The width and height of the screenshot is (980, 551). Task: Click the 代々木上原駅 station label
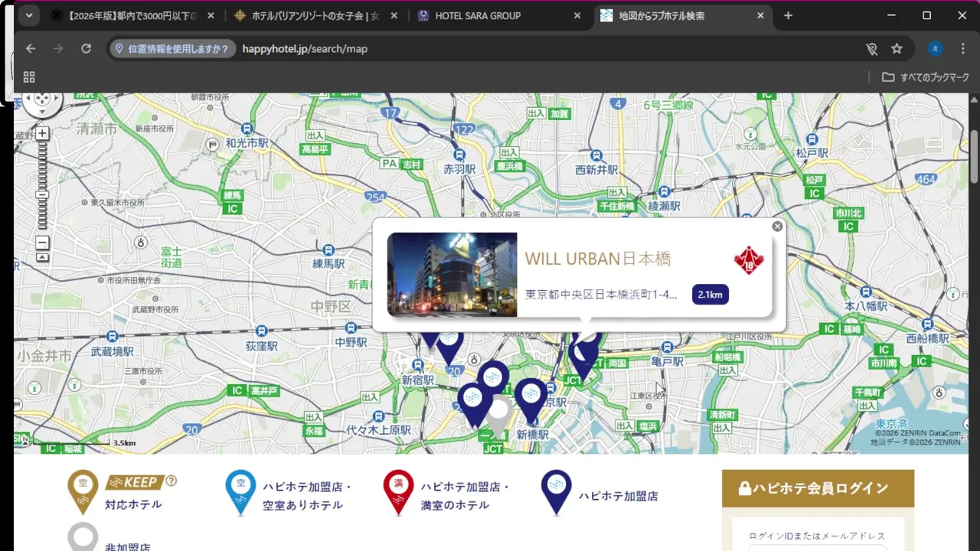378,430
